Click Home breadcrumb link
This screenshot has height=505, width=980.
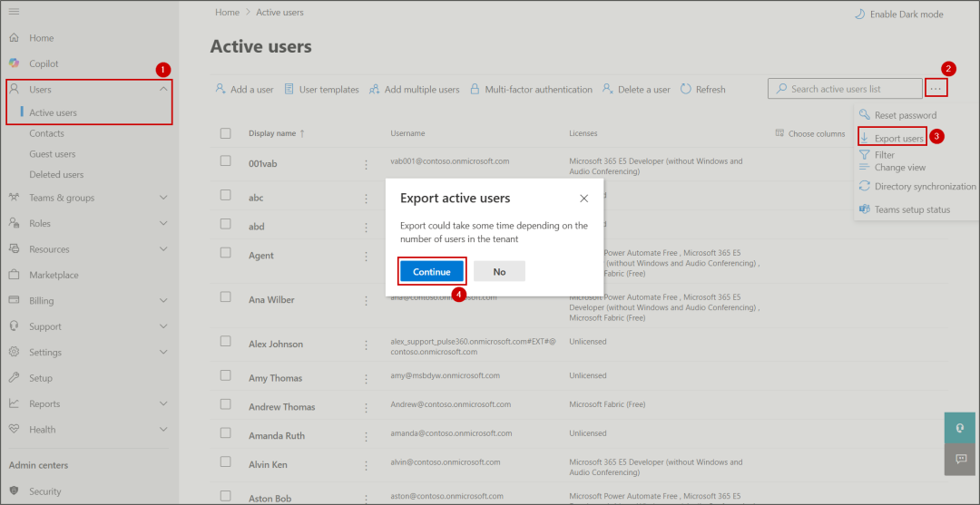[228, 12]
